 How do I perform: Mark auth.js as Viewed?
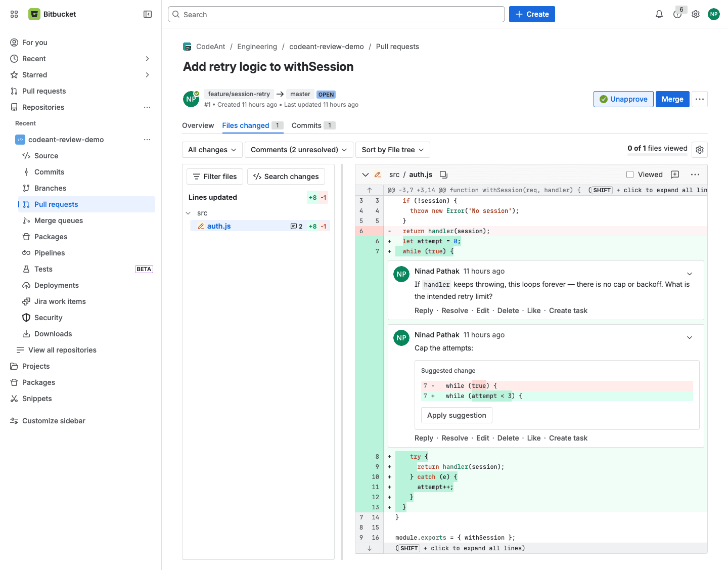pos(630,174)
